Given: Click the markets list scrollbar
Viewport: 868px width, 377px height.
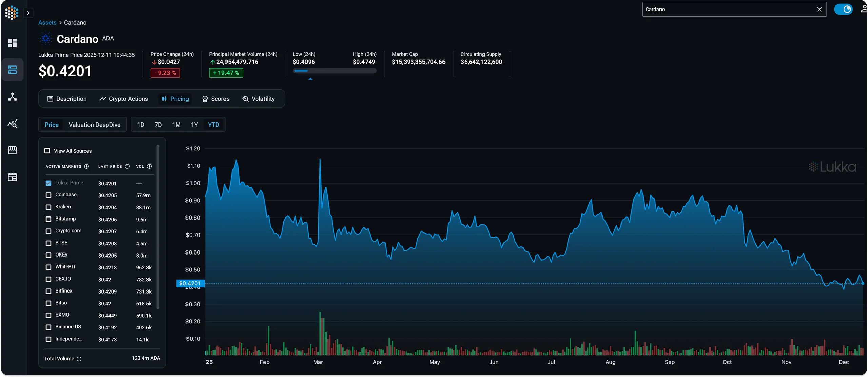Looking at the screenshot, I should pos(158,227).
